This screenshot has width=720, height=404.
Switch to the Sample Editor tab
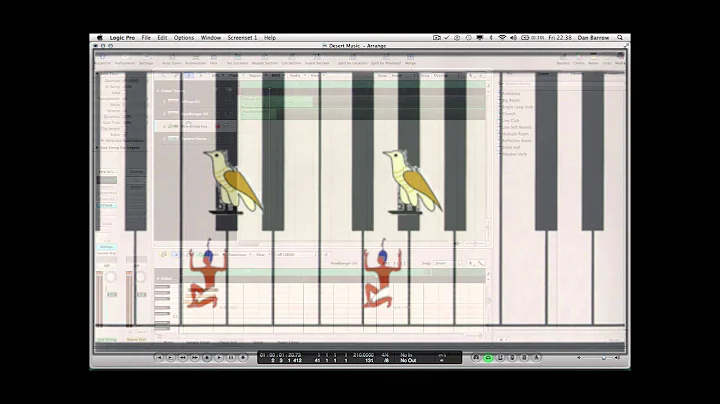click(x=197, y=342)
